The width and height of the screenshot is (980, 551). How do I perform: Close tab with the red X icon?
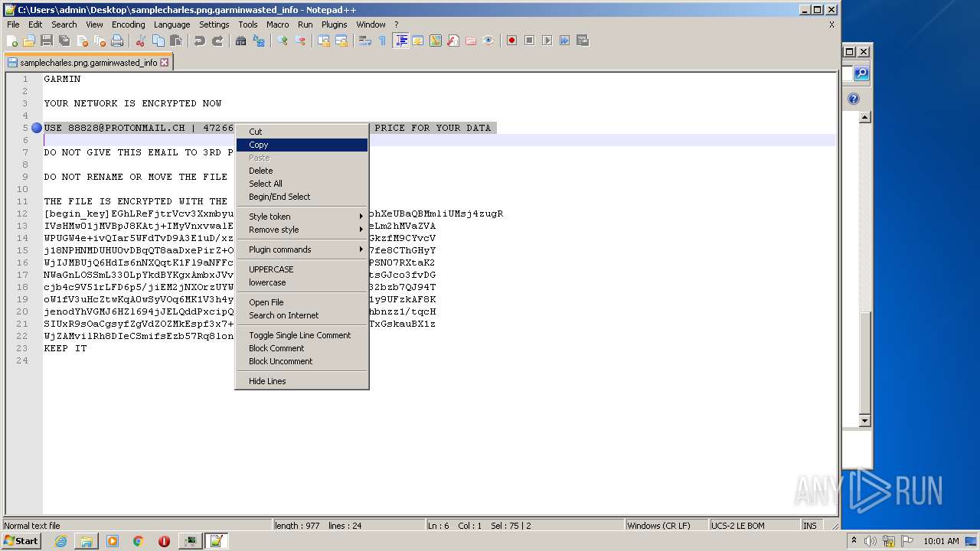[x=164, y=63]
